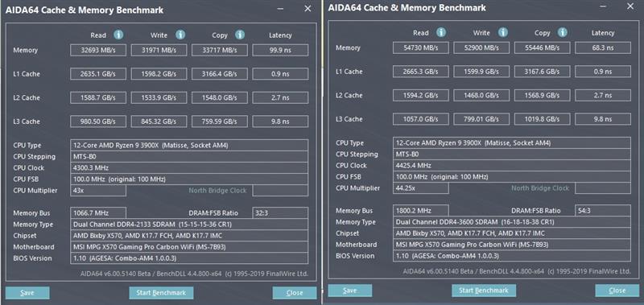This screenshot has width=644, height=305.
Task: Click Copy info icon in left window
Action: (240, 35)
